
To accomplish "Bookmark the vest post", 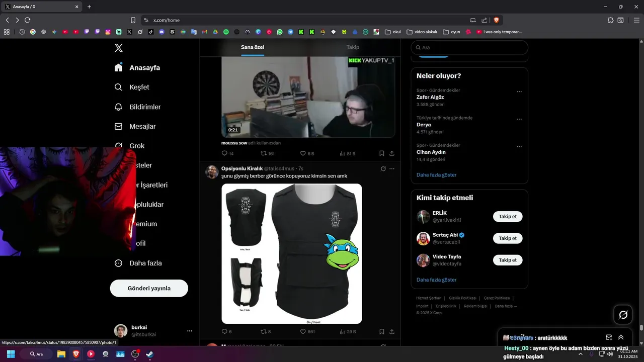I will (x=382, y=332).
